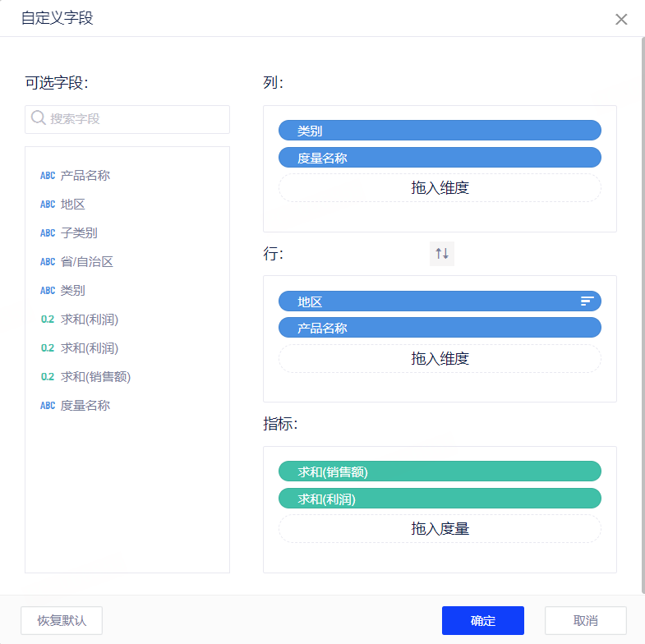Click the search magnifier icon
The height and width of the screenshot is (644, 645).
(38, 118)
